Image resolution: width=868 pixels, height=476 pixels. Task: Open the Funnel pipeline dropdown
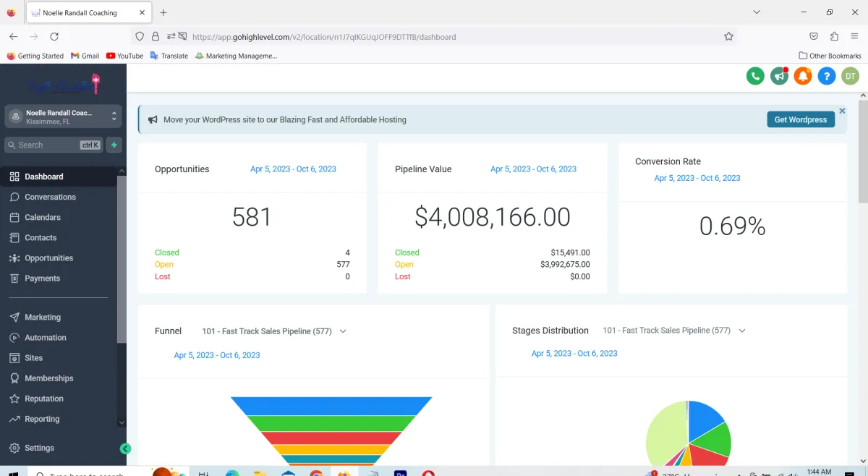pyautogui.click(x=274, y=331)
